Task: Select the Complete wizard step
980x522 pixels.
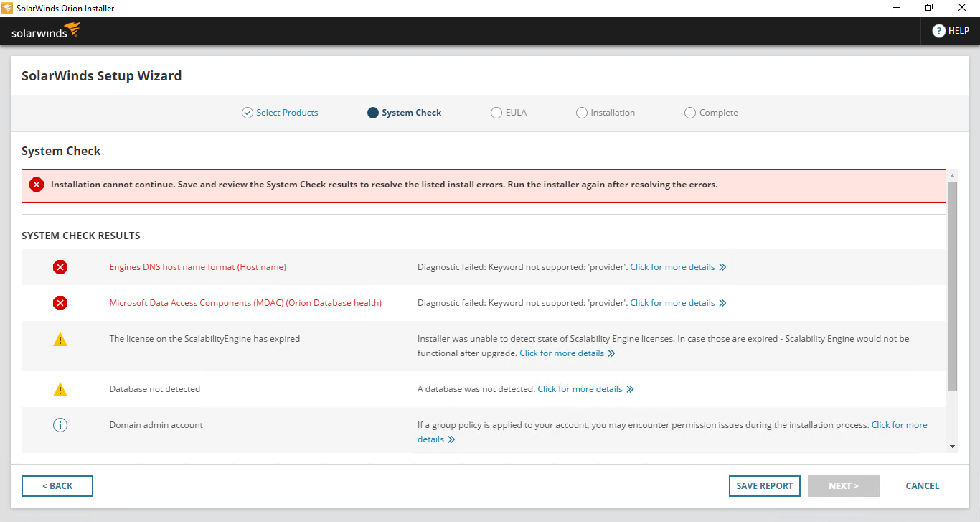Action: point(718,113)
